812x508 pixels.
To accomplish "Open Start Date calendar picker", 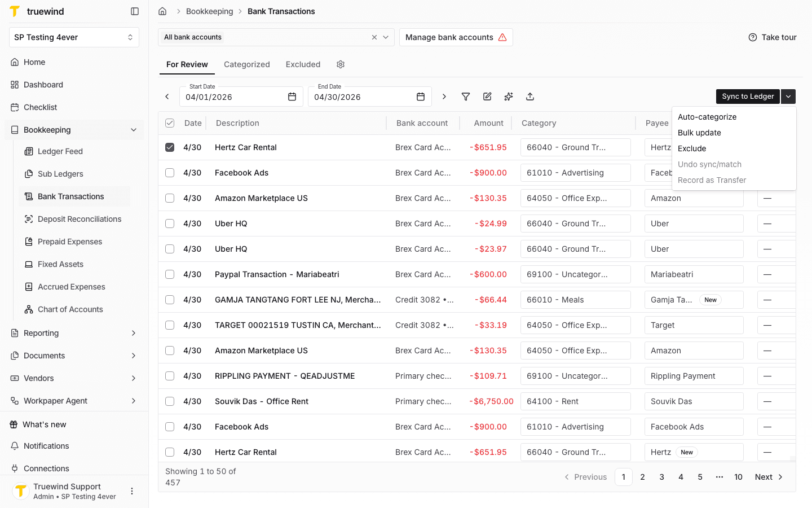I will pyautogui.click(x=292, y=97).
